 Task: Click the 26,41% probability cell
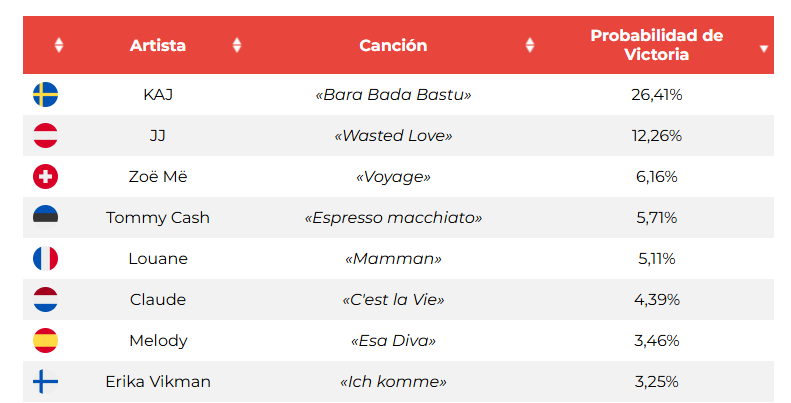[x=656, y=94]
